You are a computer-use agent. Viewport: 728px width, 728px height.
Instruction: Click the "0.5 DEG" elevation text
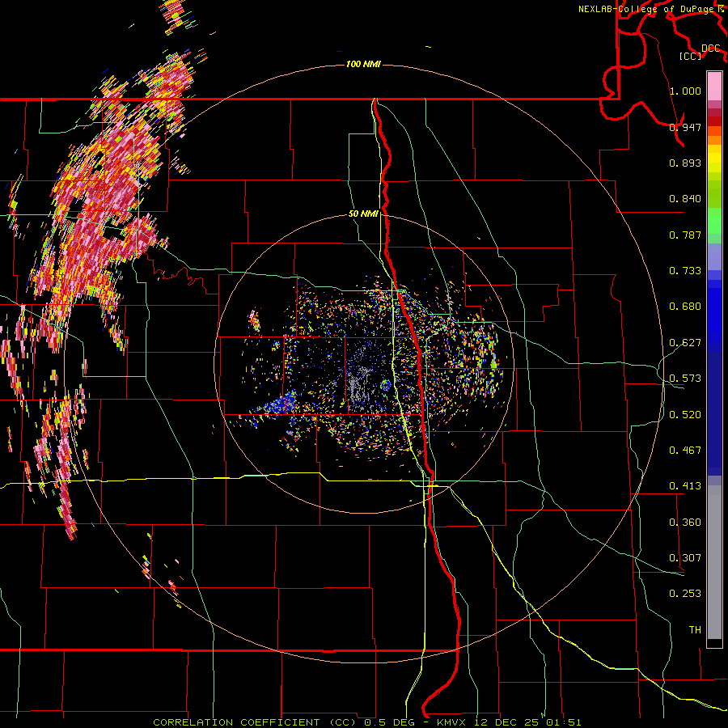coord(389,722)
